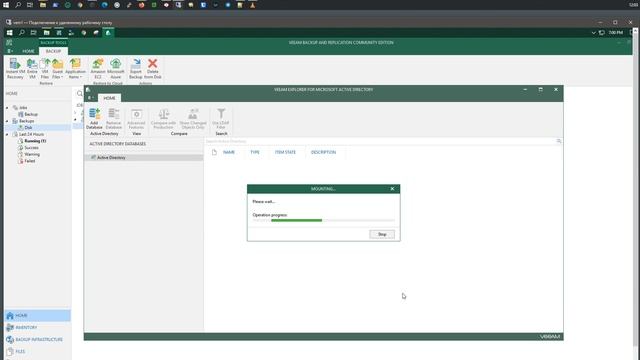Click the remote taskbar search icon

22,33
